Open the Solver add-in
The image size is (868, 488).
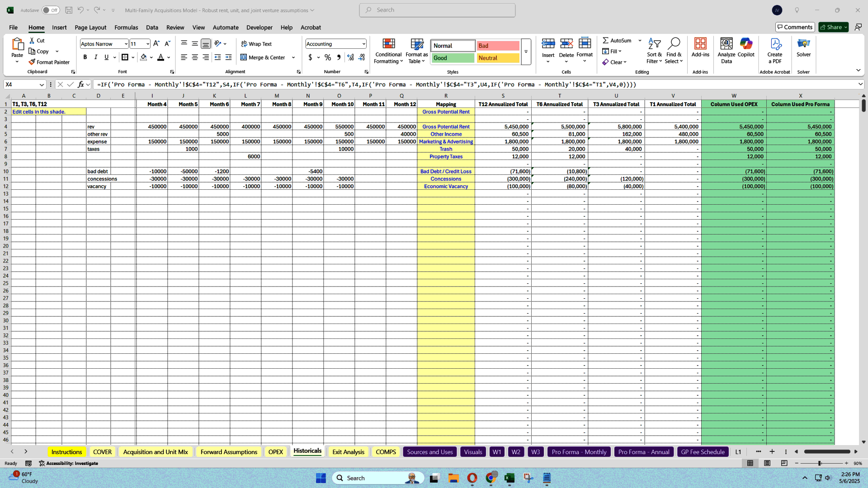pos(803,47)
